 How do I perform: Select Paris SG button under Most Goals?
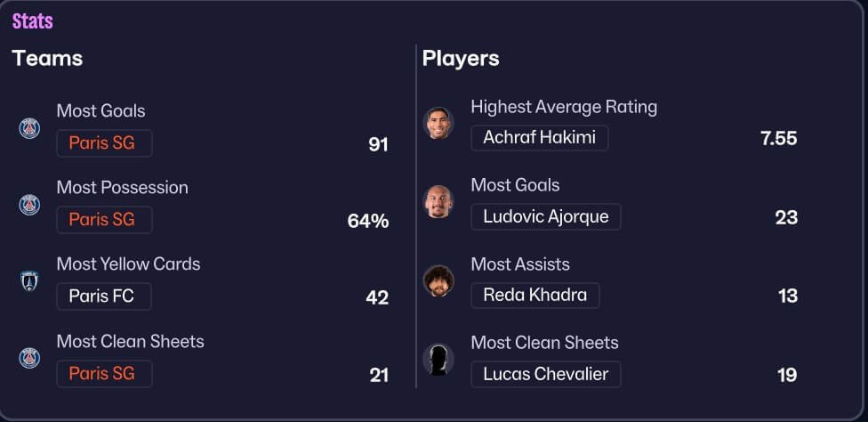(104, 143)
